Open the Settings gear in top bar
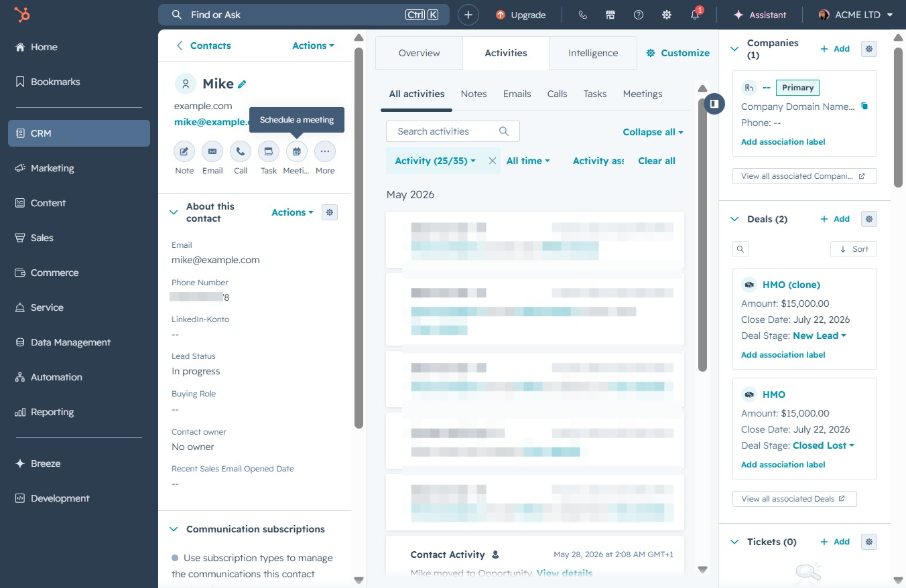Viewport: 906px width, 588px height. coord(667,15)
